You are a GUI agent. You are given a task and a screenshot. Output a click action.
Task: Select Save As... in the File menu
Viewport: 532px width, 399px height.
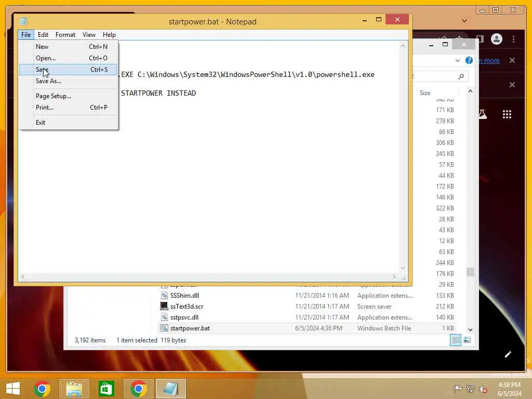point(68,81)
